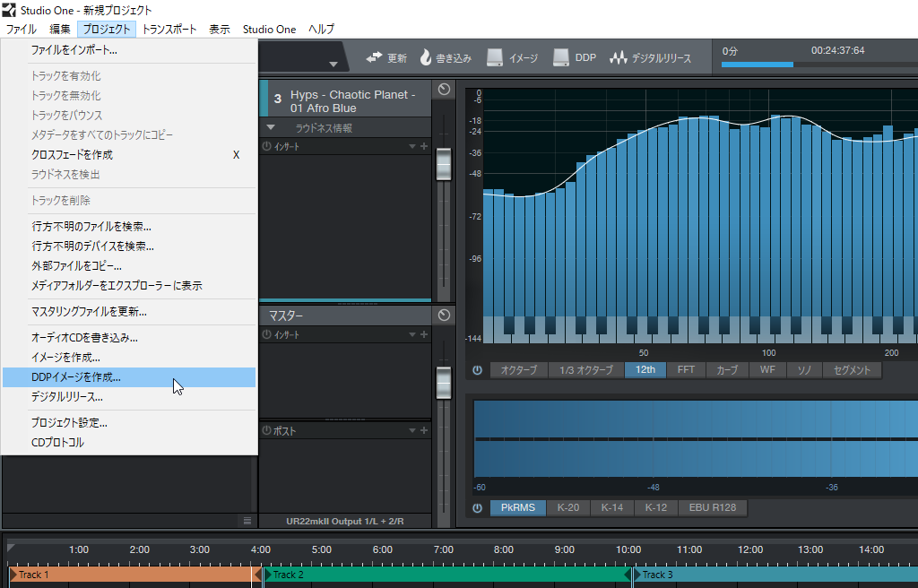
Task: Select EBU R128 metering mode
Action: click(x=713, y=507)
